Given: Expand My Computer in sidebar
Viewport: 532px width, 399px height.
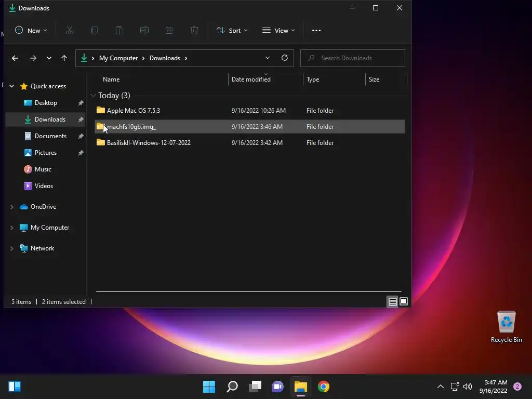Looking at the screenshot, I should pos(12,228).
